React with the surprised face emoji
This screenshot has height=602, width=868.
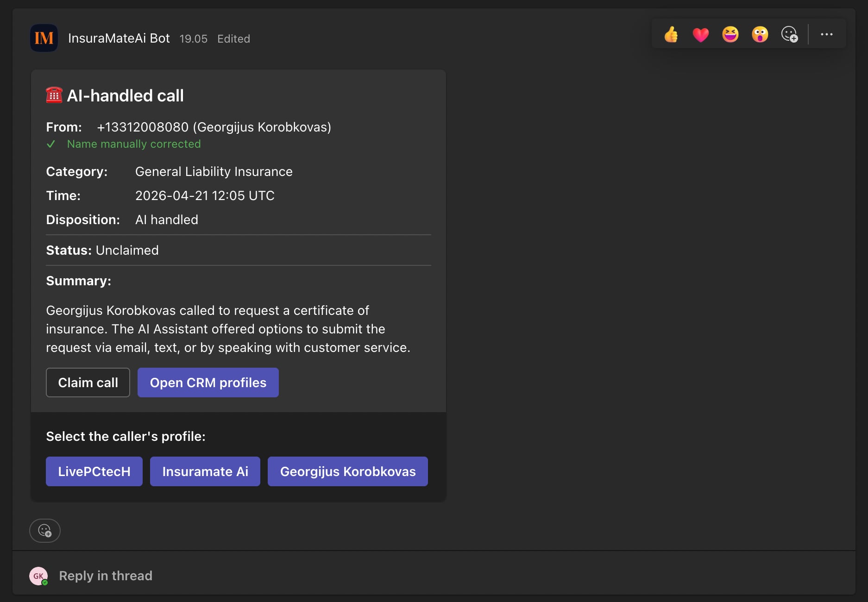point(761,34)
